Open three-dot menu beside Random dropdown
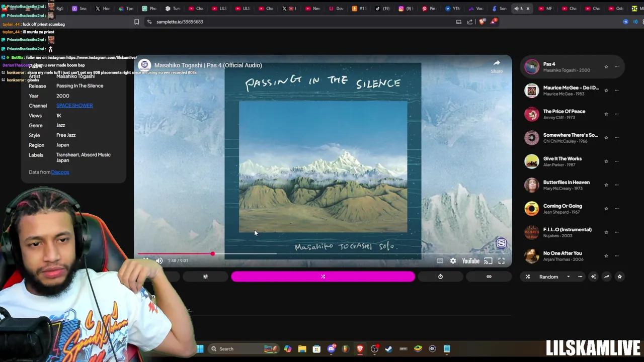644x362 pixels. (580, 277)
